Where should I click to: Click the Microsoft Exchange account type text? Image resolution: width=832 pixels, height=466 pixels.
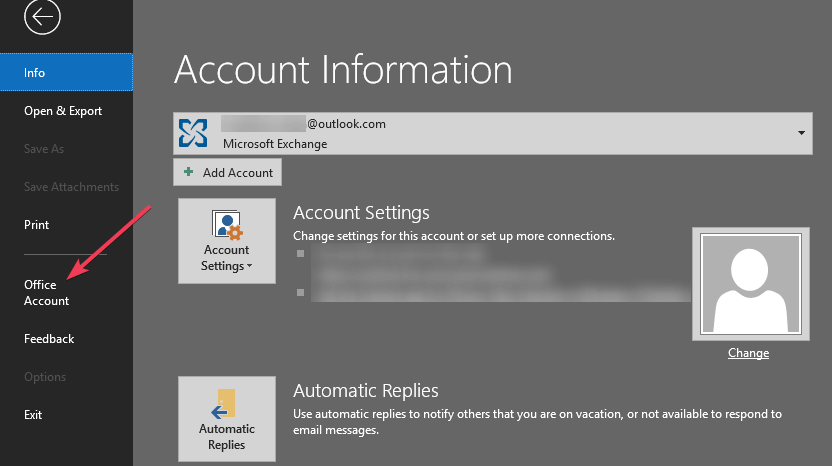[x=275, y=144]
